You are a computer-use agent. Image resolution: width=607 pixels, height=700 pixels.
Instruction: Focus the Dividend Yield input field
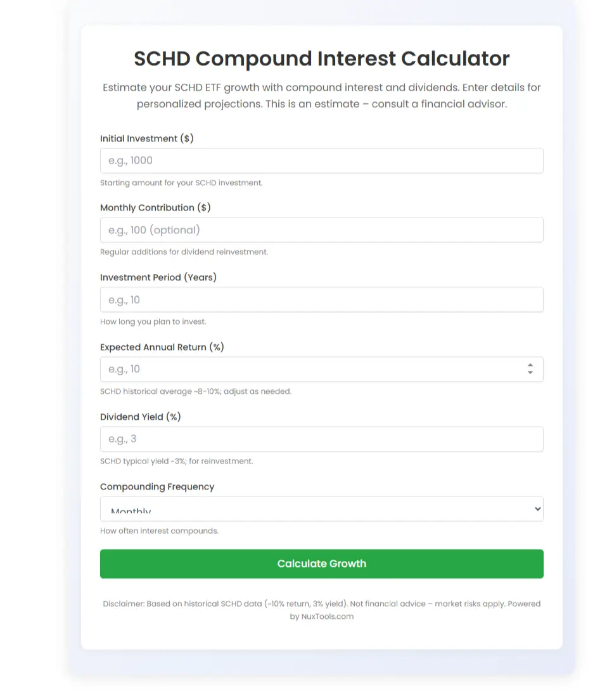point(321,439)
